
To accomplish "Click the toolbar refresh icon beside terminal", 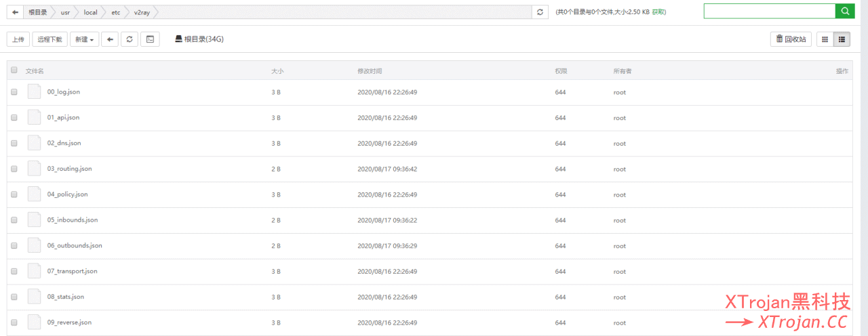I will click(x=130, y=39).
